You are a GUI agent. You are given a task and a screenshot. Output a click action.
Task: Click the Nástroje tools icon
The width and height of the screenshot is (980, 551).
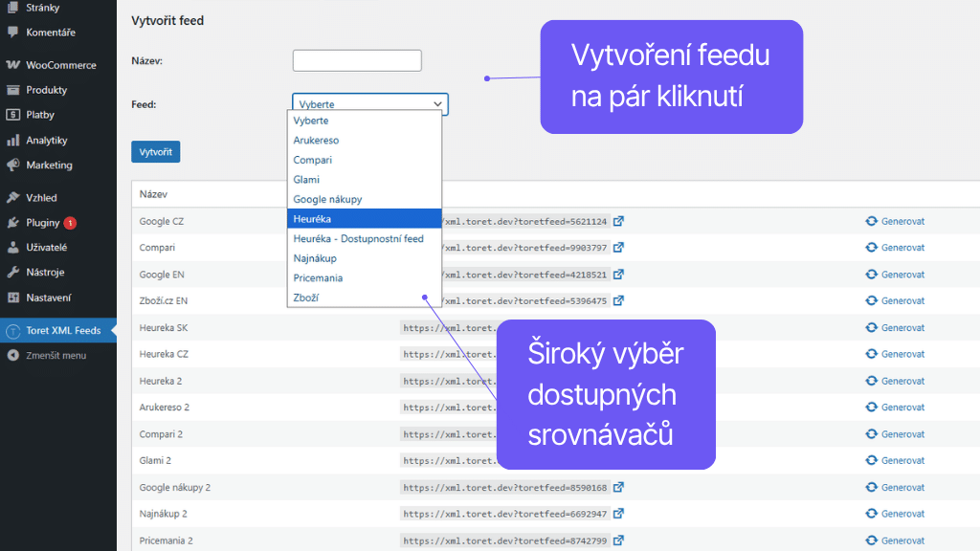tap(13, 271)
